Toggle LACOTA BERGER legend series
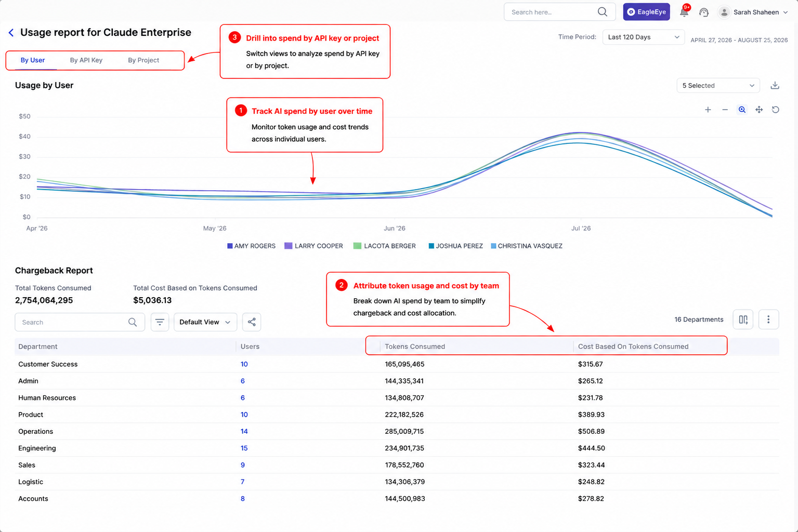 click(x=385, y=246)
